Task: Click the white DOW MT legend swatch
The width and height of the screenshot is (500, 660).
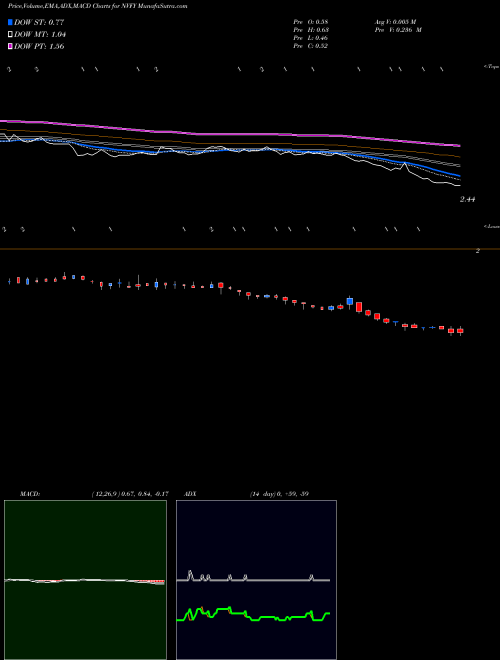Action: (x=10, y=35)
